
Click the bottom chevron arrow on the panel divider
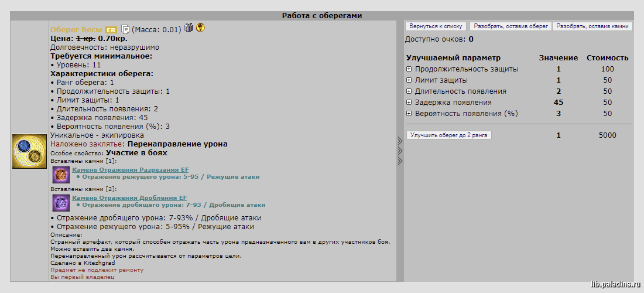400,161
